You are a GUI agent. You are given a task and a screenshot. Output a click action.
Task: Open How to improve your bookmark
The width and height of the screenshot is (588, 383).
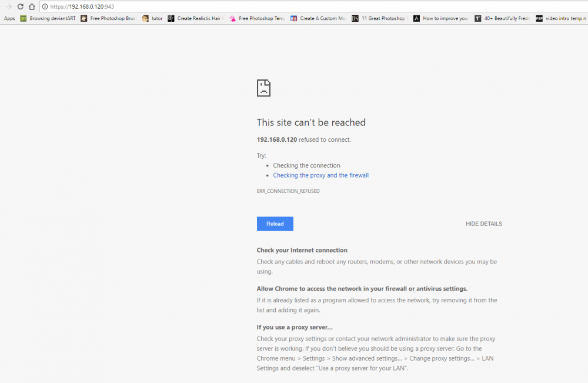pyautogui.click(x=446, y=18)
